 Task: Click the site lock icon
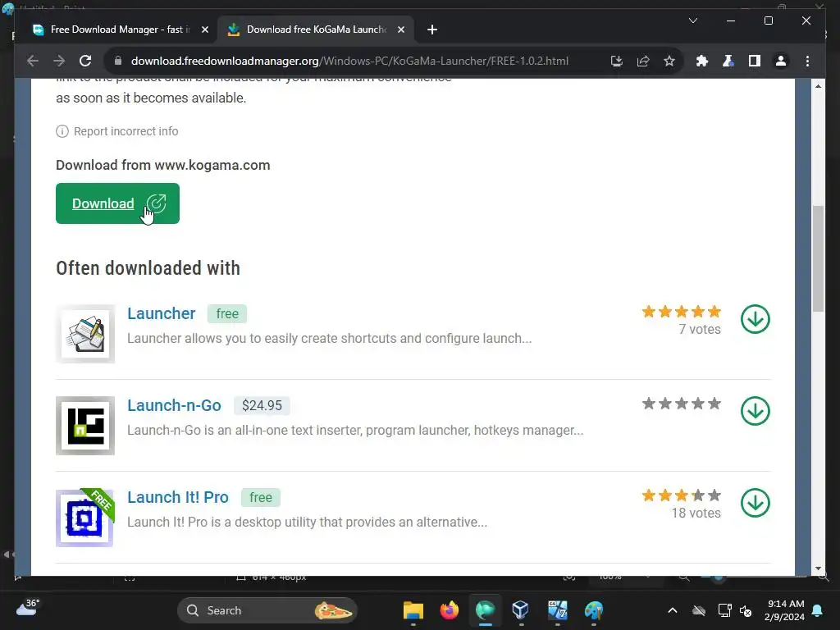(118, 61)
